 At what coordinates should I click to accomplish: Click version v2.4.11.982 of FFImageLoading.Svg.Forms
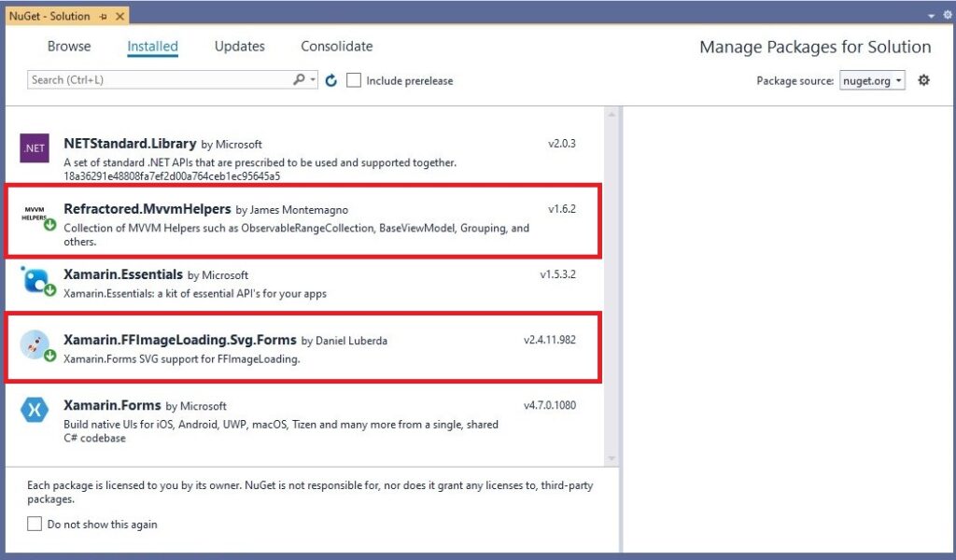point(549,340)
